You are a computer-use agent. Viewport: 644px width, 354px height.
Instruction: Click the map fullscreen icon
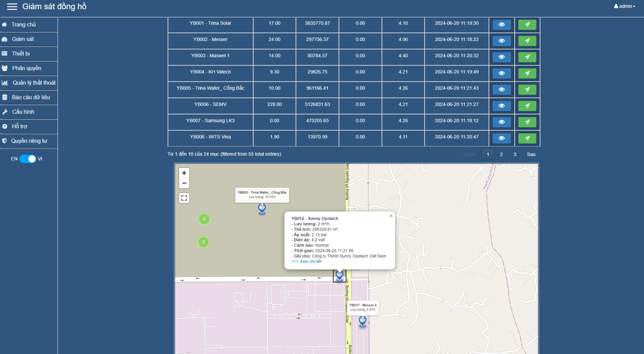pyautogui.click(x=184, y=198)
